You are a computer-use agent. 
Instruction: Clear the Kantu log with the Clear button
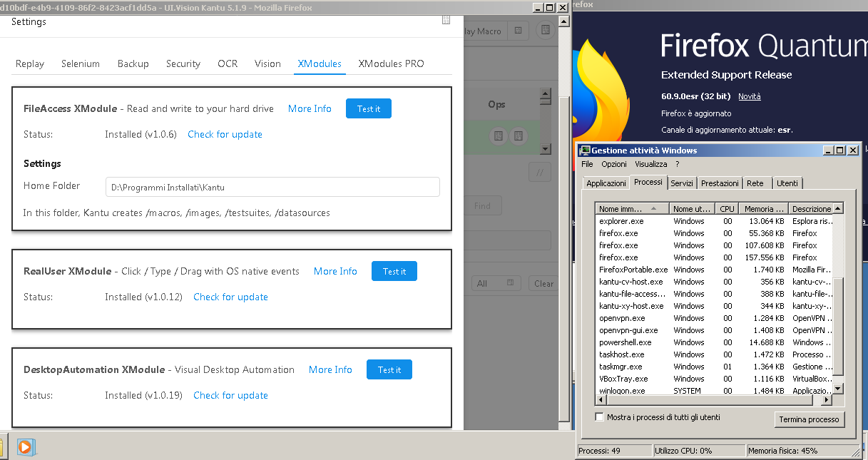pos(543,283)
